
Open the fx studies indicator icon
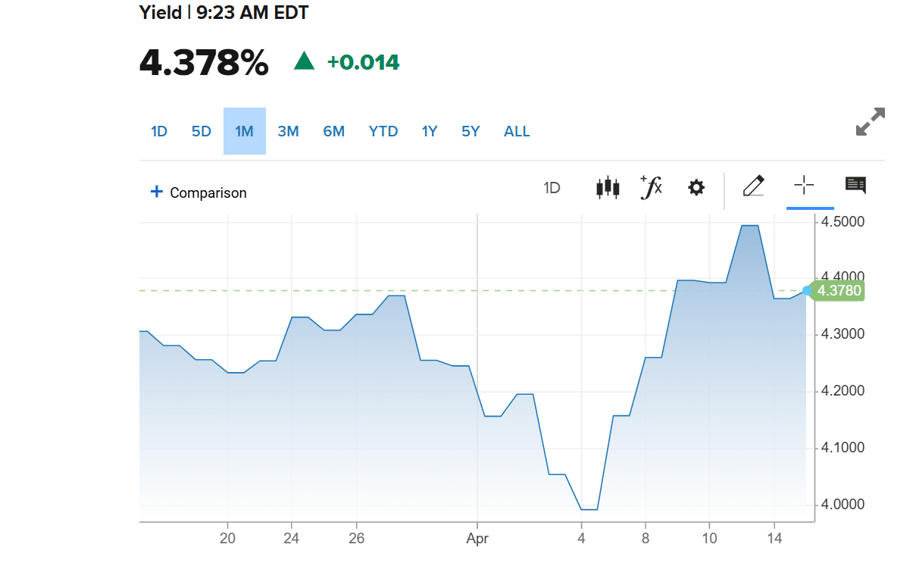[x=651, y=186]
